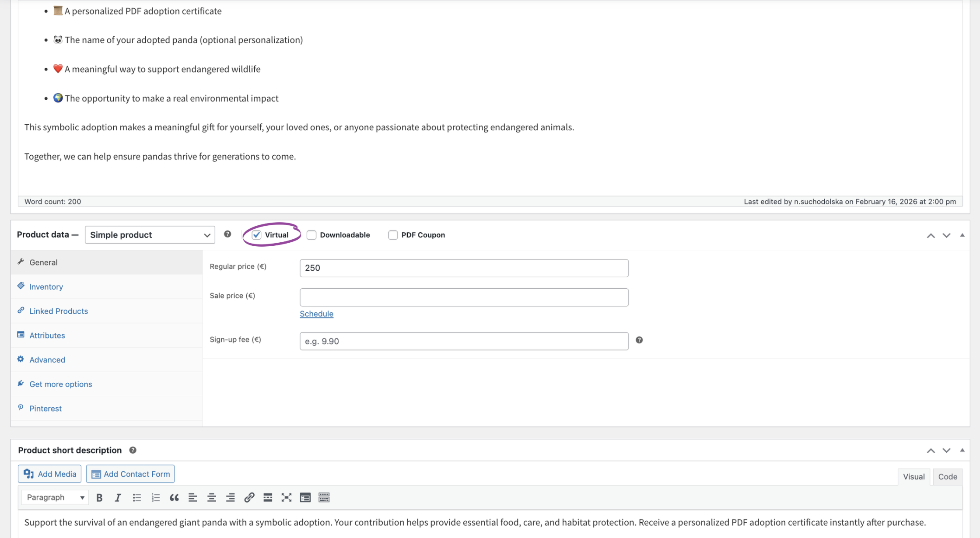Open the Paragraph style dropdown
Image resolution: width=980 pixels, height=538 pixels.
(54, 497)
